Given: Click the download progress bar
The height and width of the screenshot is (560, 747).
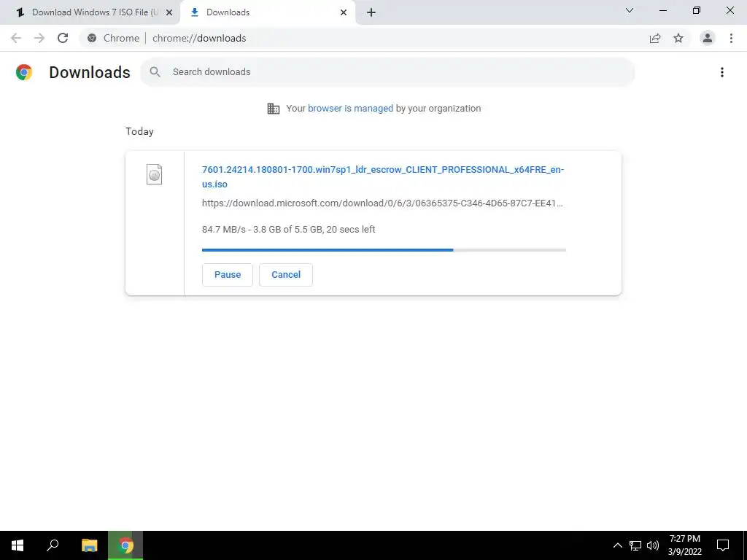Looking at the screenshot, I should [384, 249].
